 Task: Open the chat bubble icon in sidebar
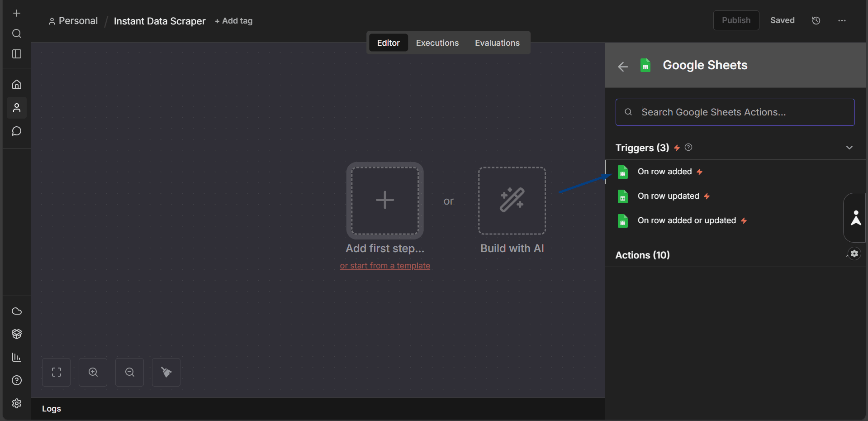tap(17, 131)
